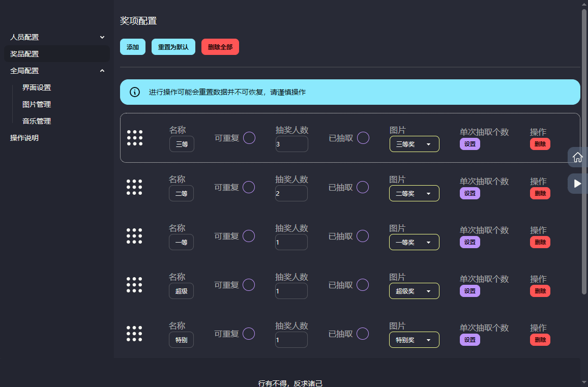Viewport: 588px width, 387px height.
Task: Mark 二等 prize as 已抽取
Action: coord(363,187)
